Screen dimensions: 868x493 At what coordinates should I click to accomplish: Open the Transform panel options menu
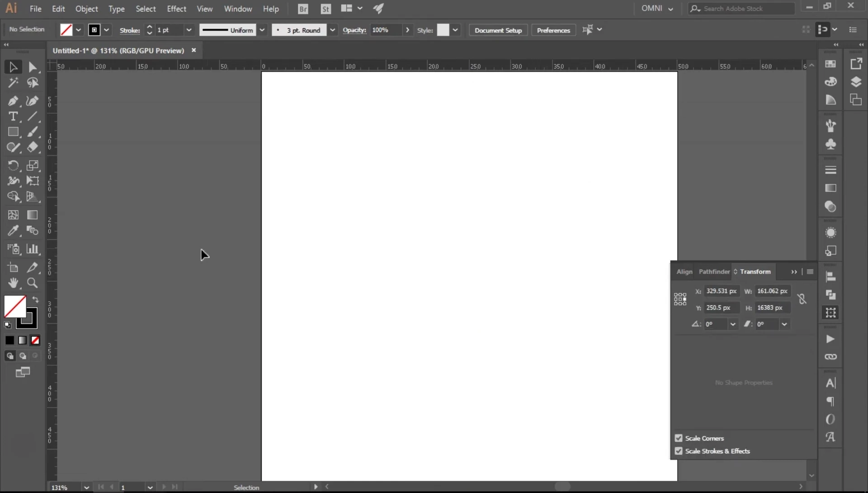[810, 272]
